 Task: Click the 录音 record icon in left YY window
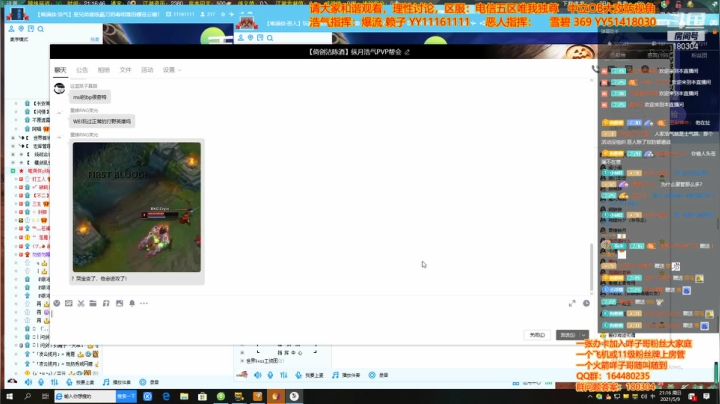coord(149,382)
